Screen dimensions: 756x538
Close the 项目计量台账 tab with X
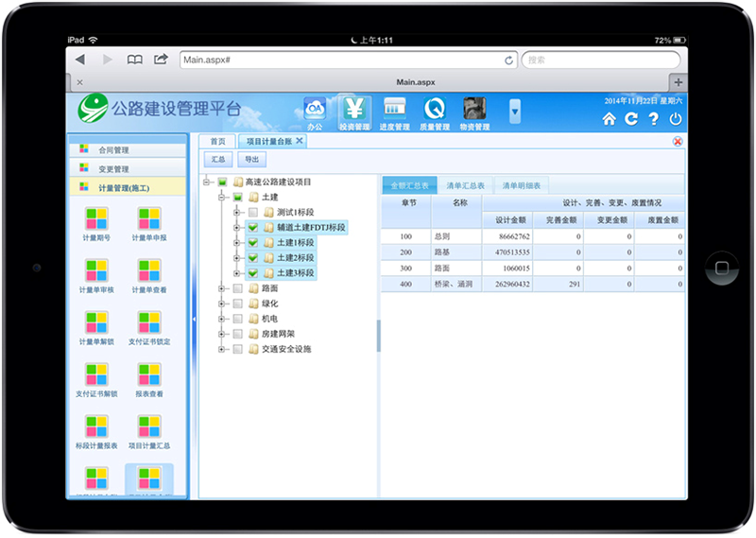pyautogui.click(x=300, y=141)
